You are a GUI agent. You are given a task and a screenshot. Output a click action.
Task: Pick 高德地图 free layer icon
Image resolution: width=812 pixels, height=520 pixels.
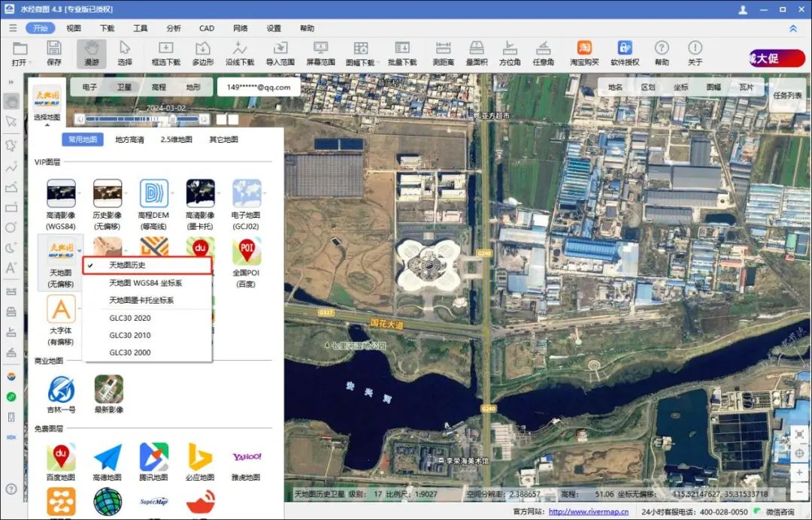108,458
